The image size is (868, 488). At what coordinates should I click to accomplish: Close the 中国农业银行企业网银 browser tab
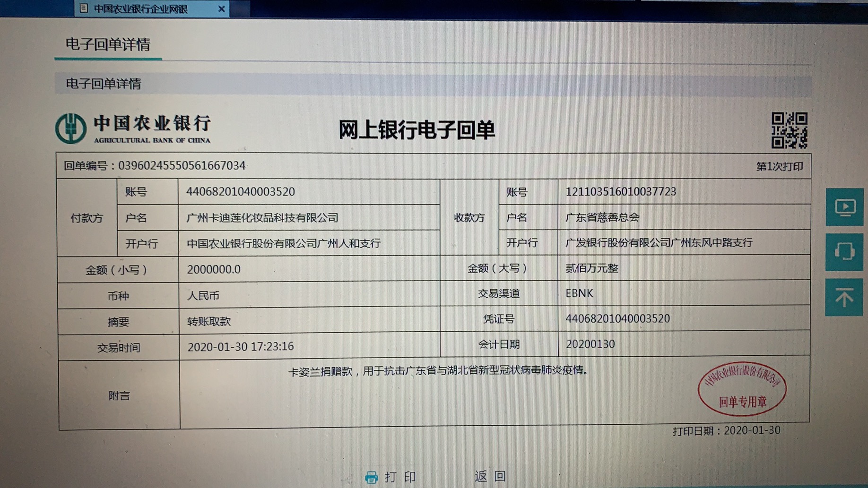[x=221, y=9]
